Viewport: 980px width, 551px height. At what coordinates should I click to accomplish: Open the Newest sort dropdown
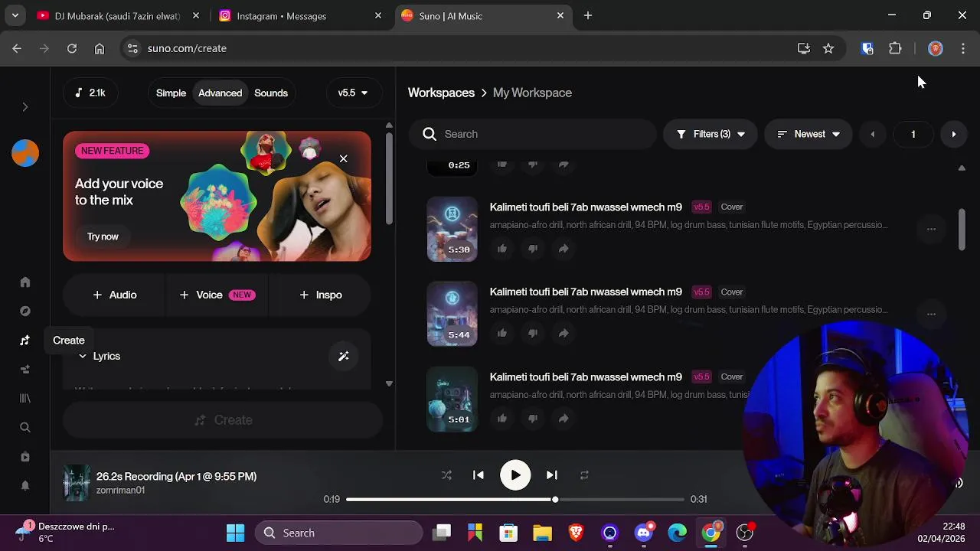(x=808, y=134)
